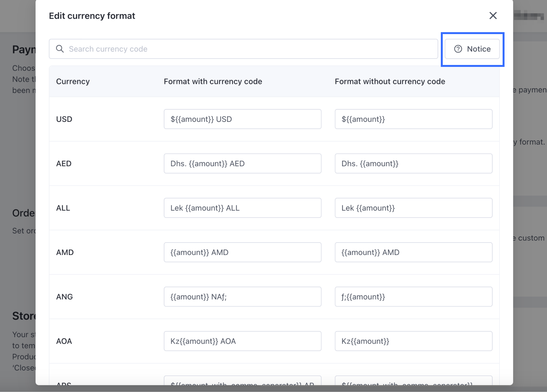Click the Notice help icon
Viewport: 547px width, 392px height.
pos(458,49)
